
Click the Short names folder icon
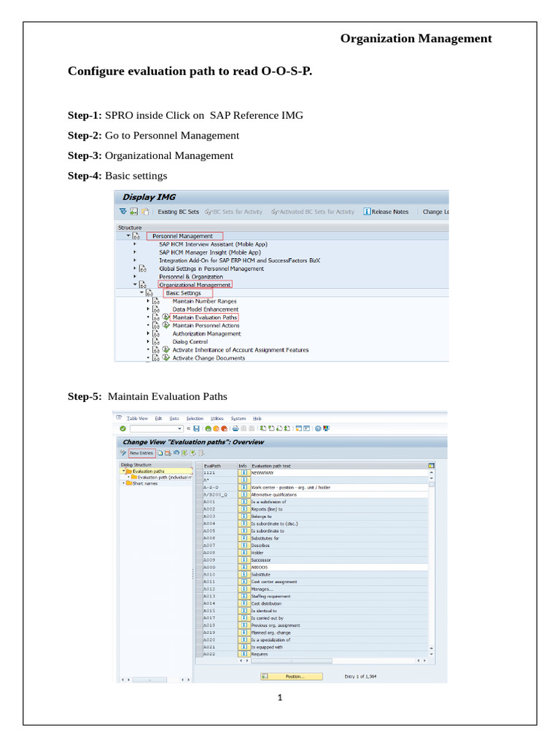pyautogui.click(x=128, y=483)
